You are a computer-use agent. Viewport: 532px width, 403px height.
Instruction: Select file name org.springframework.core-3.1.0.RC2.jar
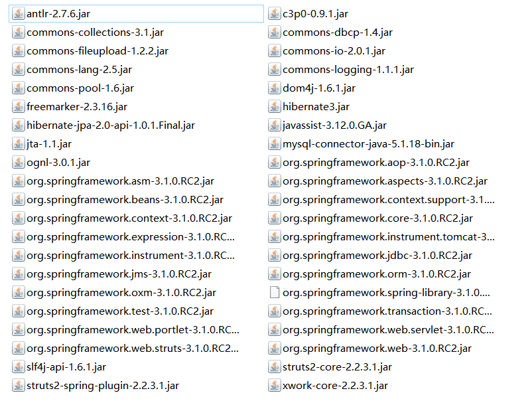[377, 218]
